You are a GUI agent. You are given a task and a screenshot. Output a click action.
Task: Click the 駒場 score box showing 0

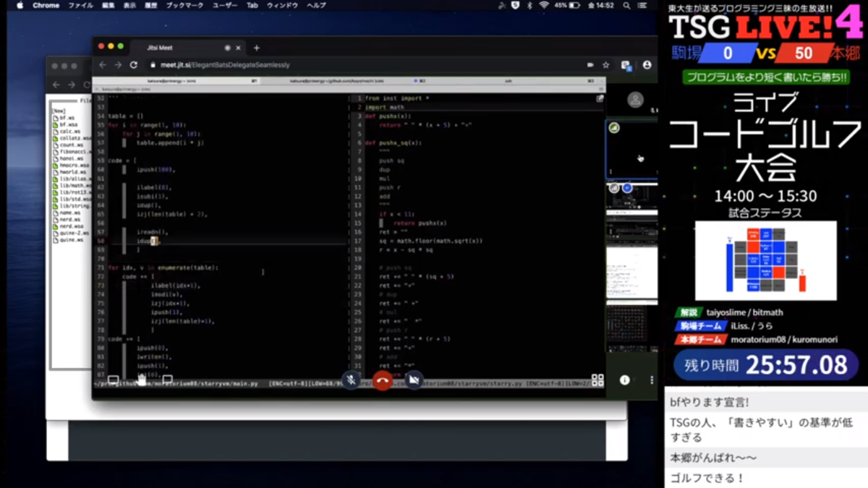pos(727,53)
